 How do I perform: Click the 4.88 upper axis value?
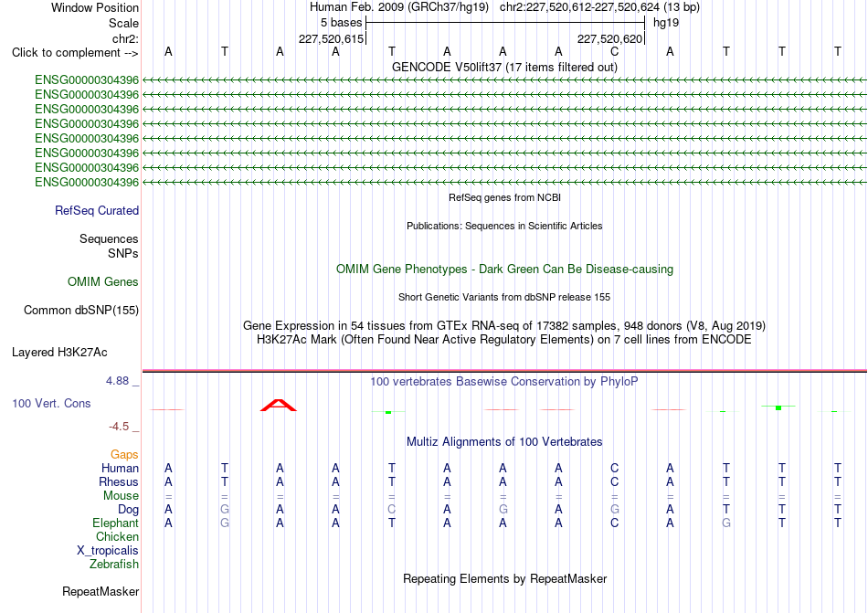coord(117,381)
